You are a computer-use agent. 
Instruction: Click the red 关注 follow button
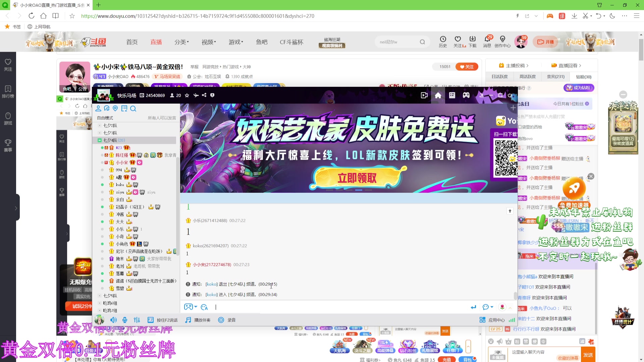coord(467,66)
